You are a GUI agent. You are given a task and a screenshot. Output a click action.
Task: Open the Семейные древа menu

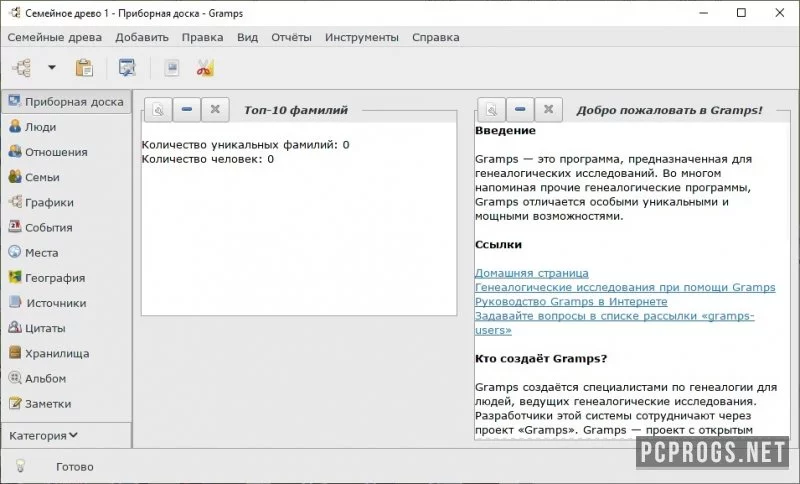55,37
